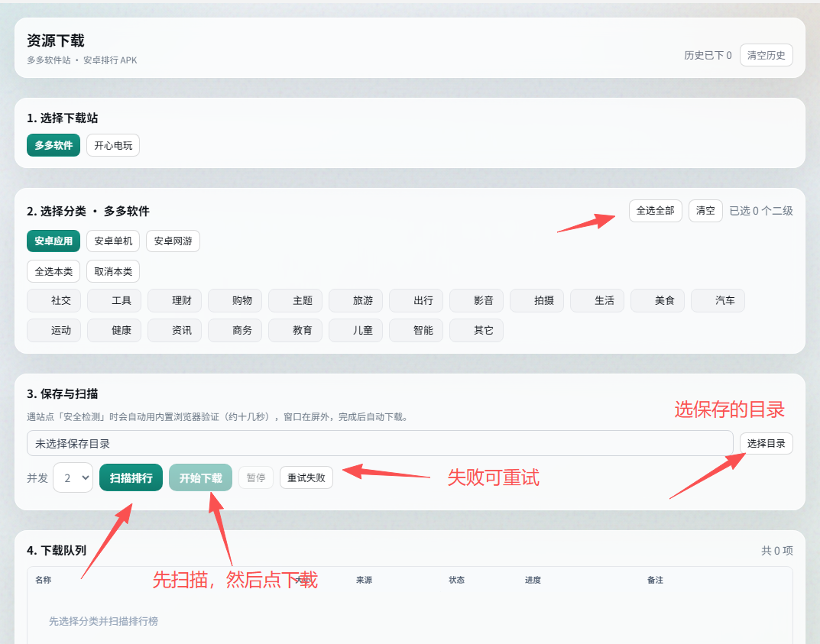Click the 备注 column header
The image size is (820, 644).
tap(655, 580)
